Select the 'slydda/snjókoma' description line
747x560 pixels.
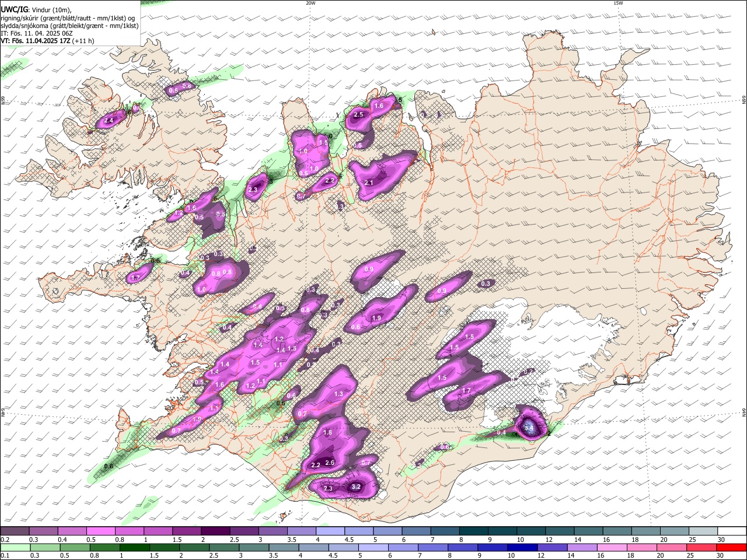point(69,26)
